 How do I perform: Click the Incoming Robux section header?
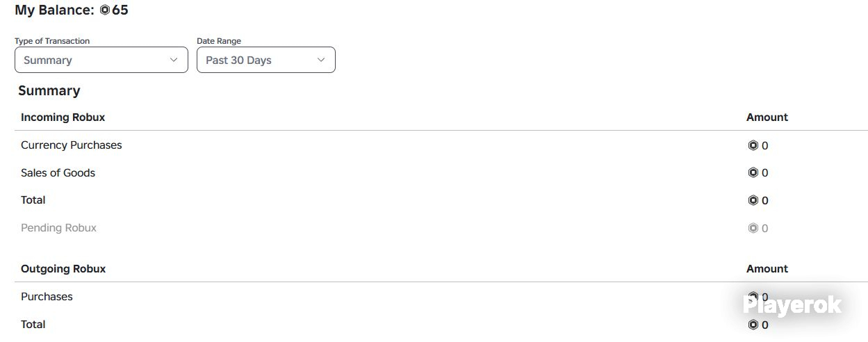point(63,117)
